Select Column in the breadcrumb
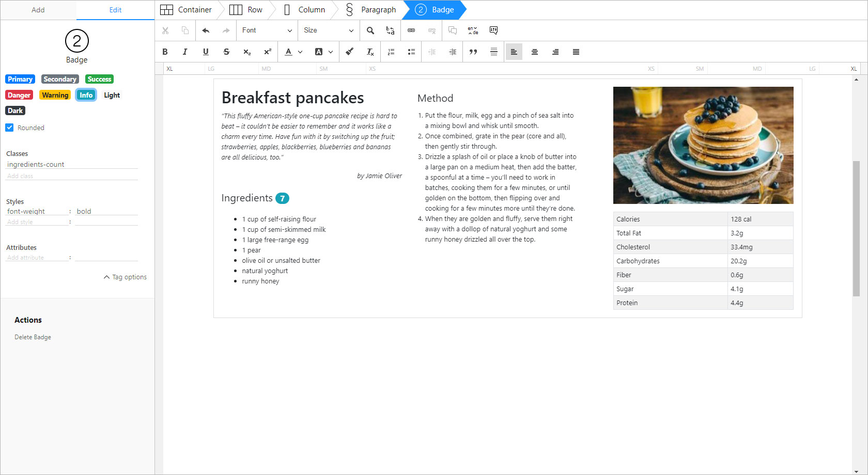The height and width of the screenshot is (475, 868). [x=305, y=10]
